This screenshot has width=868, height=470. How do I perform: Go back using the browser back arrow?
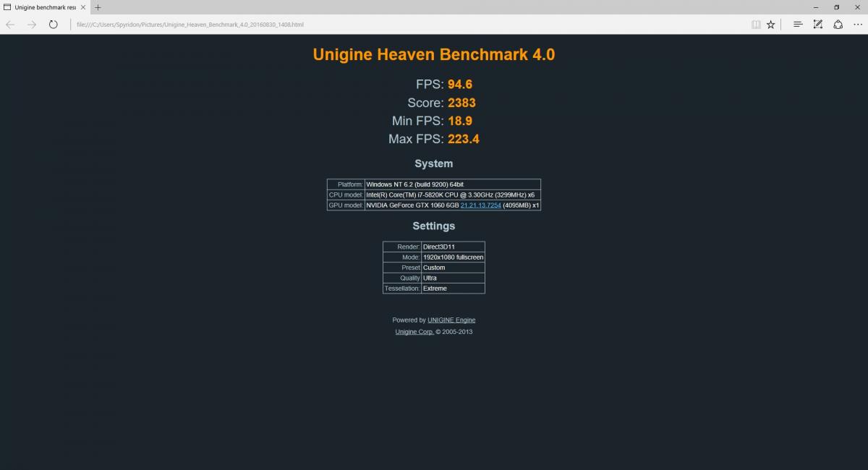10,25
